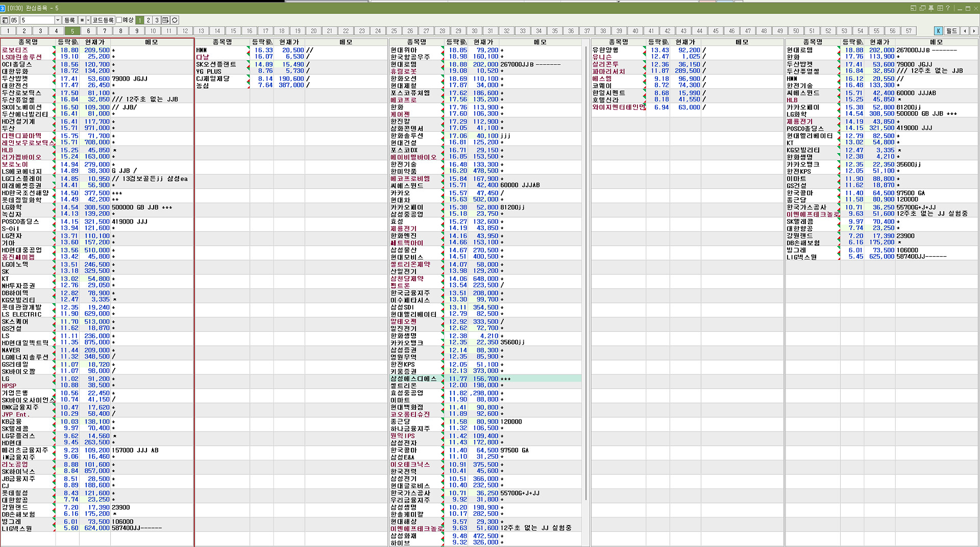Click the duplicate window icon in title bar
The image size is (980, 547).
pos(922,8)
